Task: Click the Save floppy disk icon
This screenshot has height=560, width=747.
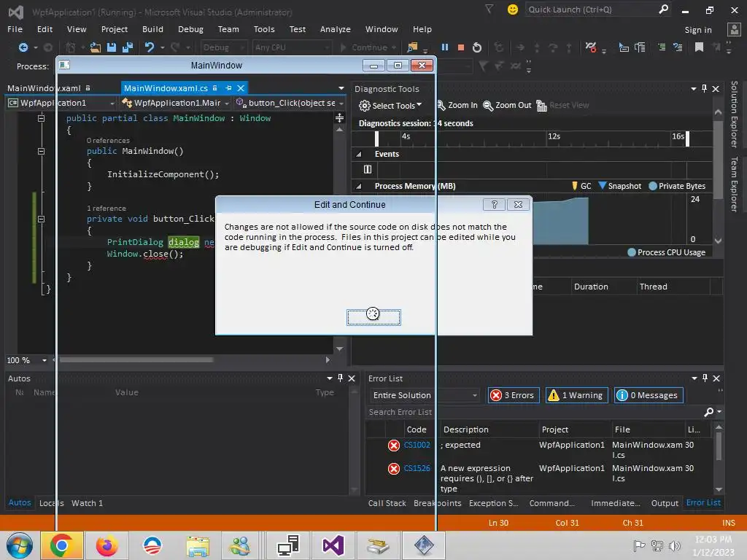Action: tap(112, 47)
